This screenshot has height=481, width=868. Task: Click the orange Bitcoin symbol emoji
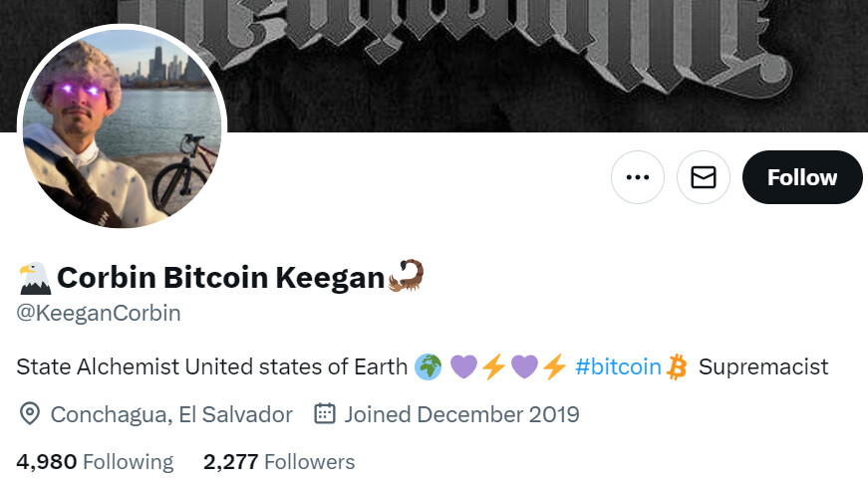(x=678, y=366)
